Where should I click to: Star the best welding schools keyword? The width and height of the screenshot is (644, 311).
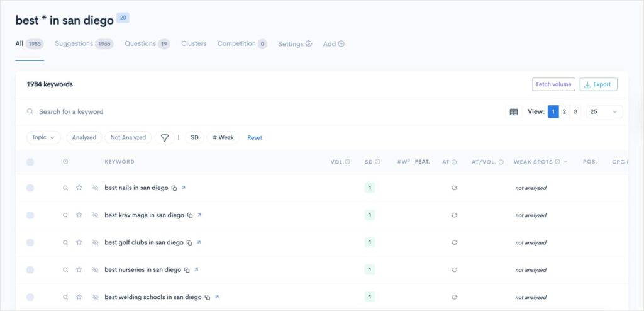[79, 297]
